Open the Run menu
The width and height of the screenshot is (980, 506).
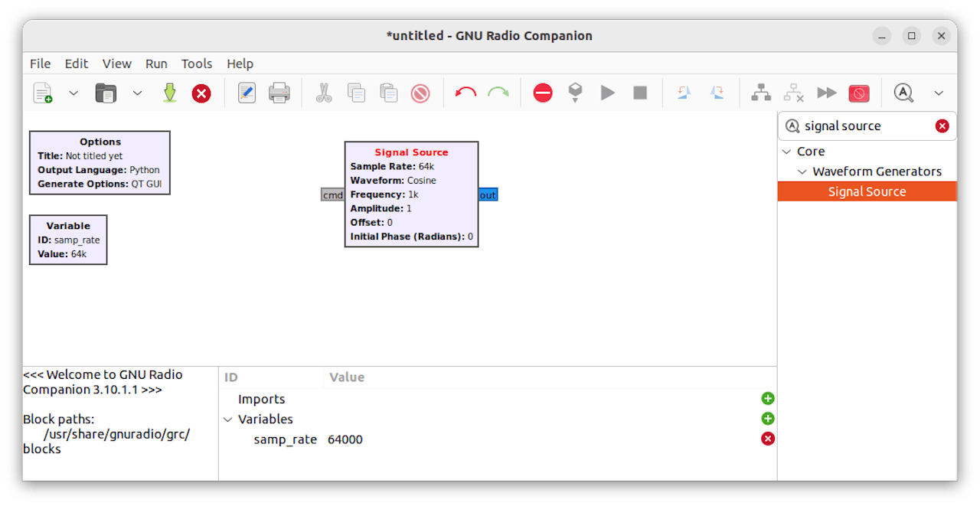pyautogui.click(x=156, y=64)
